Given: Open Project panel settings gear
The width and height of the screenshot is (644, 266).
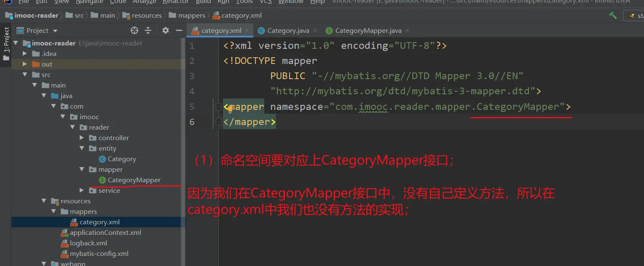Looking at the screenshot, I should coord(166,30).
